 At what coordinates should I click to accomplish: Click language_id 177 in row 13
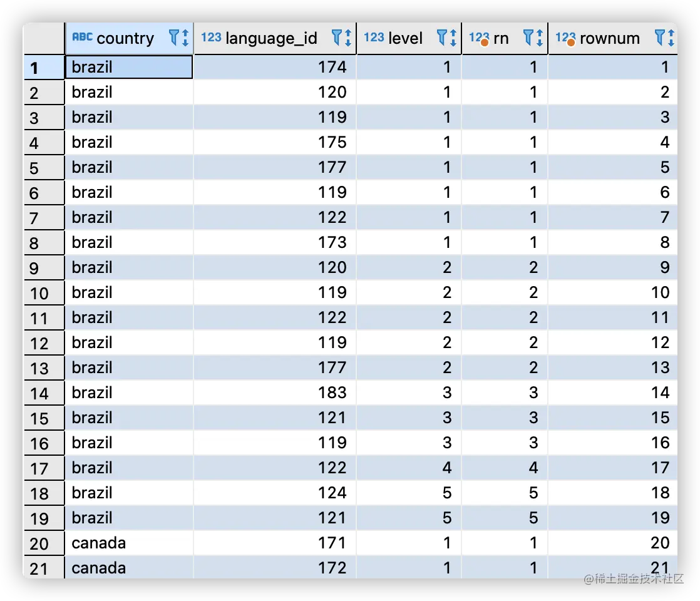coord(332,367)
